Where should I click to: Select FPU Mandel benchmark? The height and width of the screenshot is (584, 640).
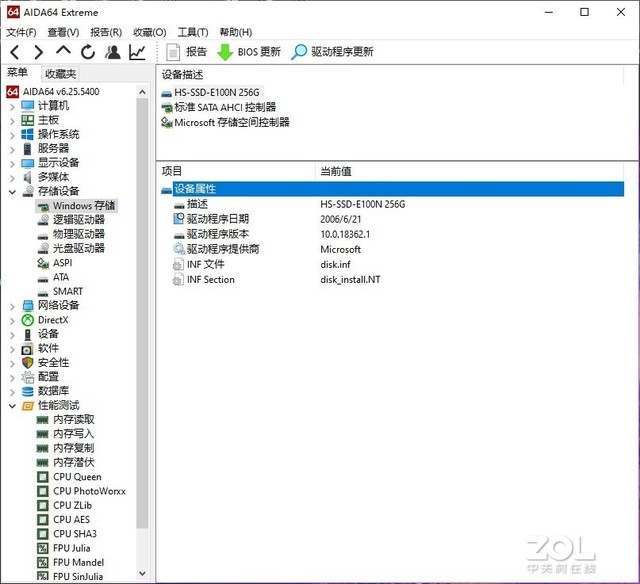[71, 563]
